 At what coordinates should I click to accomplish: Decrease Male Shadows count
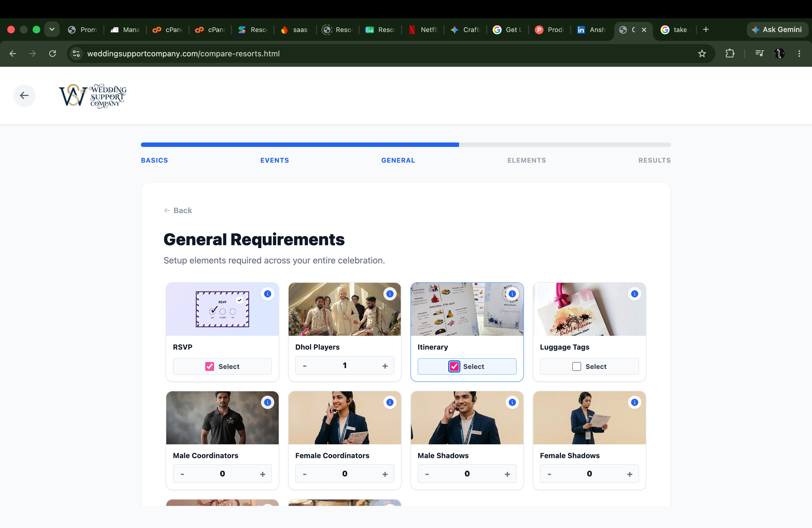pos(427,474)
